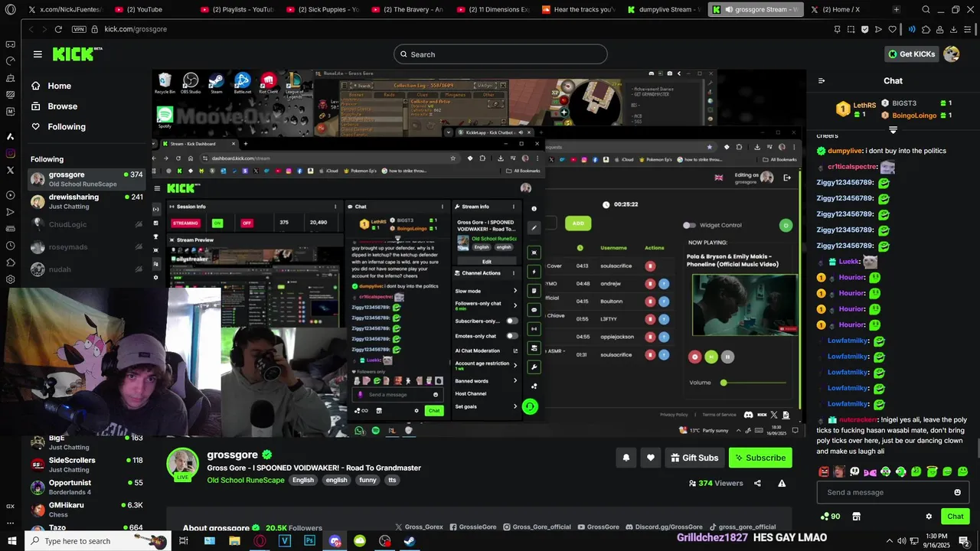
Task: Click the Windows search box
Action: [98, 541]
